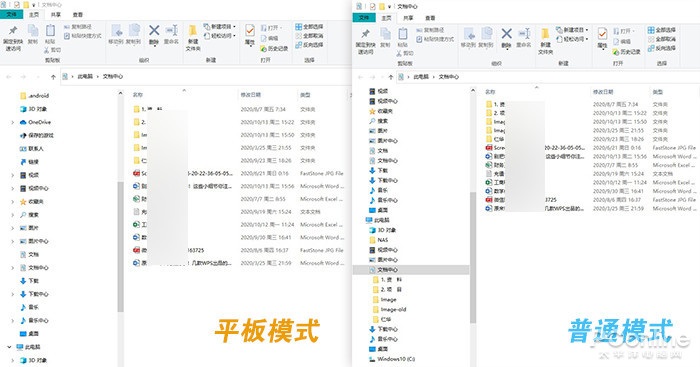The height and width of the screenshot is (367, 700).
Task: Open the 新建项目 dropdown in the left window
Action: [220, 27]
